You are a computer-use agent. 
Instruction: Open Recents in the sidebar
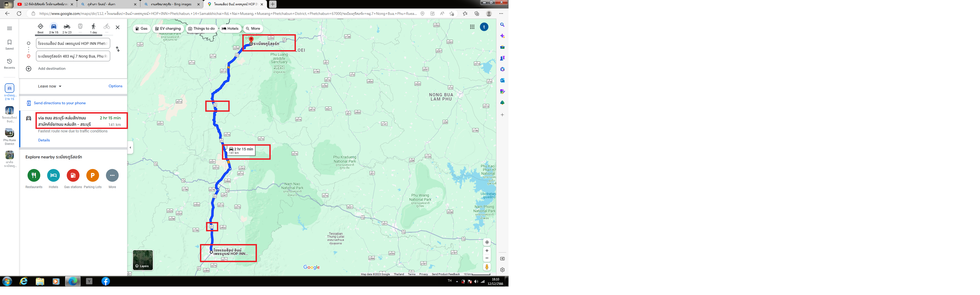(10, 64)
